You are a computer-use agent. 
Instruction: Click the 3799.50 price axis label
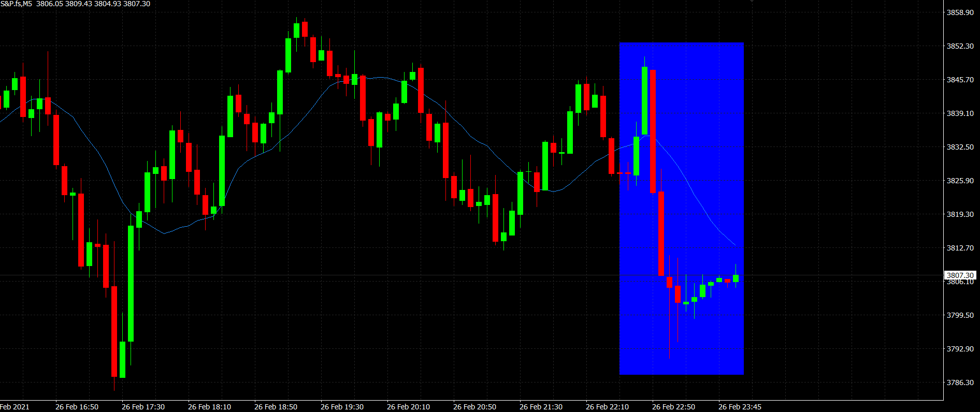960,315
